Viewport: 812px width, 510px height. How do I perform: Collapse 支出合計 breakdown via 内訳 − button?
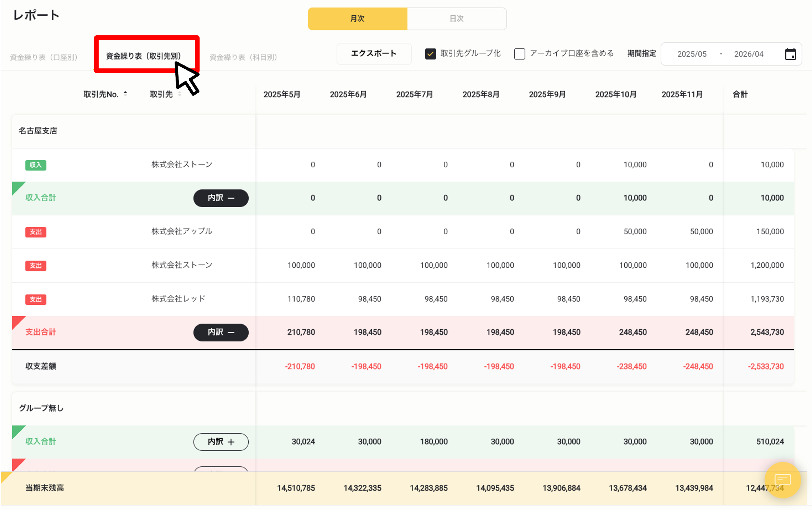(x=221, y=332)
